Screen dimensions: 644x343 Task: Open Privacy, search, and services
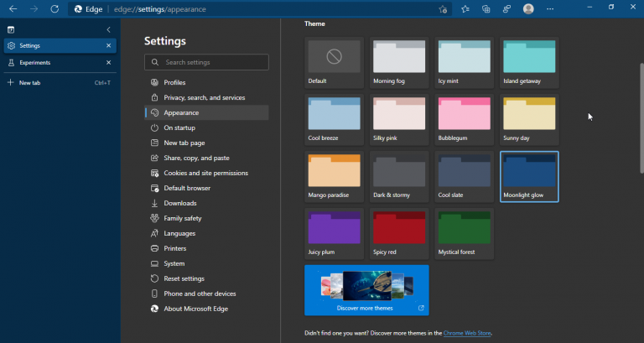tap(206, 98)
